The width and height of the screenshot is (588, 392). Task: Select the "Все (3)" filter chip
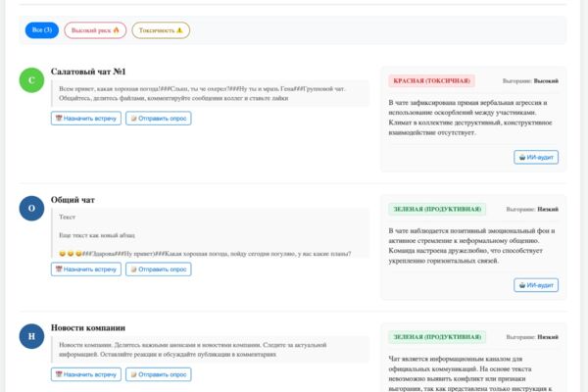tap(42, 30)
